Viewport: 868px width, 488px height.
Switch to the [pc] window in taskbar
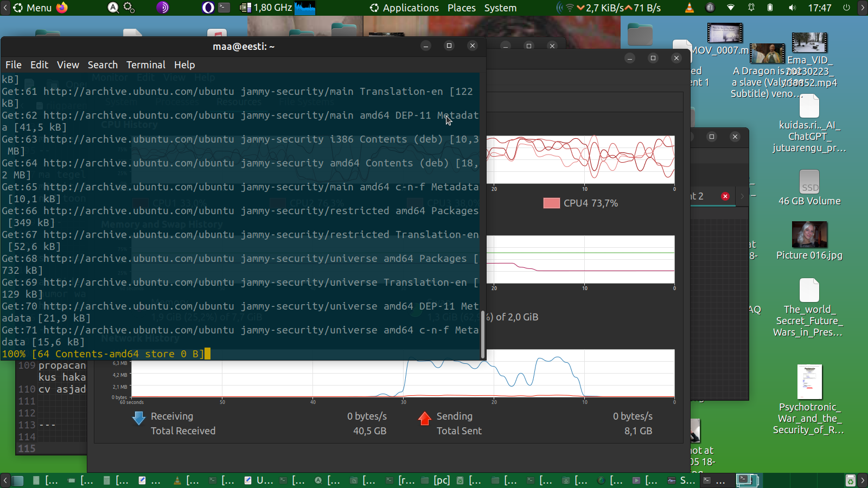tap(436, 480)
